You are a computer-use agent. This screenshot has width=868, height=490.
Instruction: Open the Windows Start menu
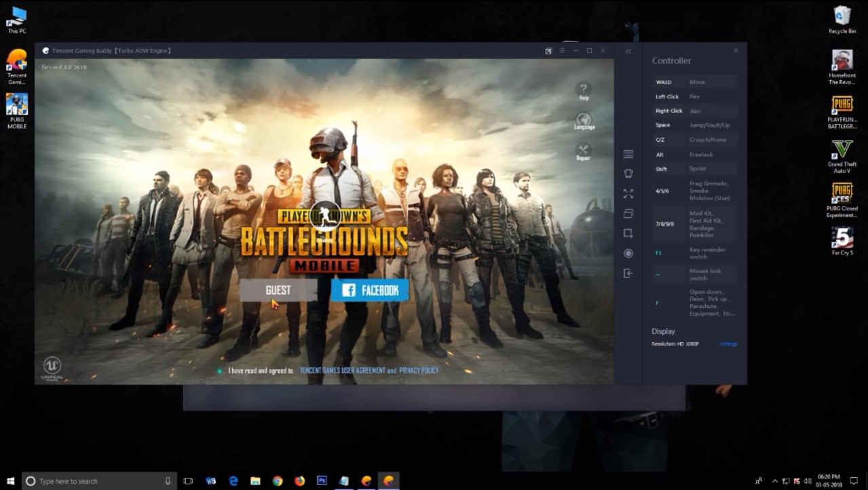11,480
